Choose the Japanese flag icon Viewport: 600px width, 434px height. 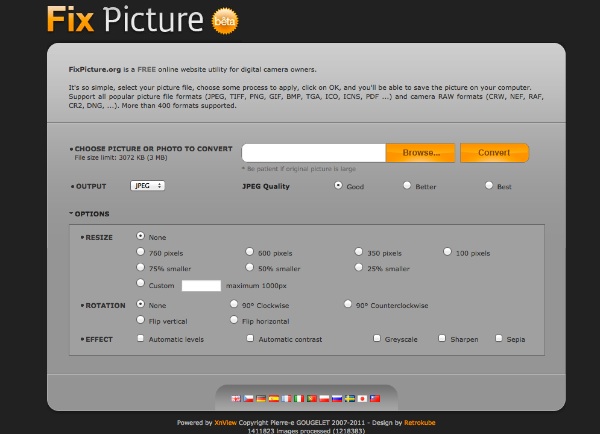[362, 398]
